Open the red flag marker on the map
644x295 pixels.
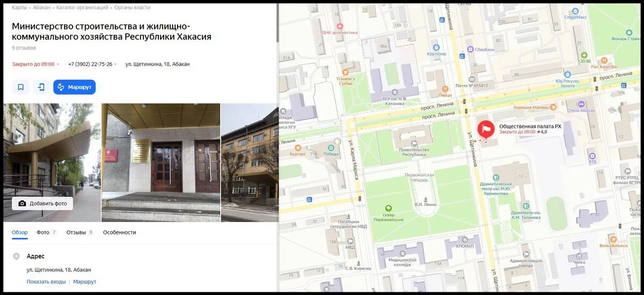click(x=486, y=130)
